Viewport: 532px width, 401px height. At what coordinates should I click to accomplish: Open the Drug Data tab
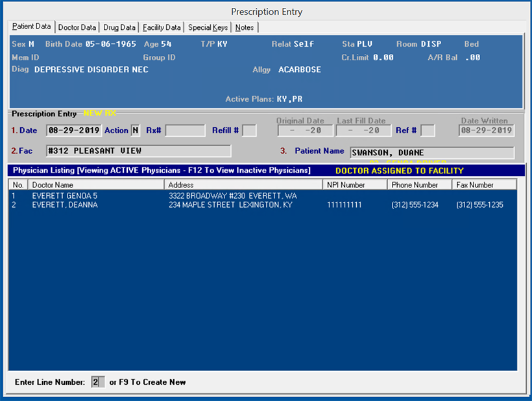[x=119, y=27]
